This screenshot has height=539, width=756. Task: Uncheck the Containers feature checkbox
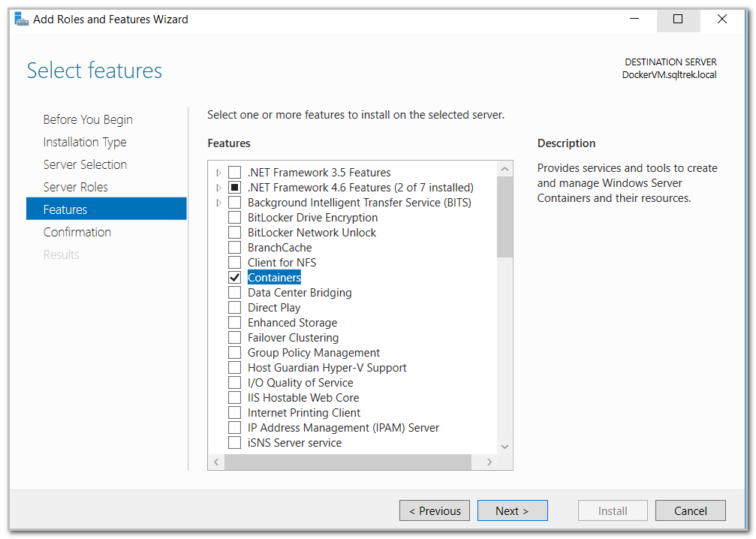tap(235, 278)
